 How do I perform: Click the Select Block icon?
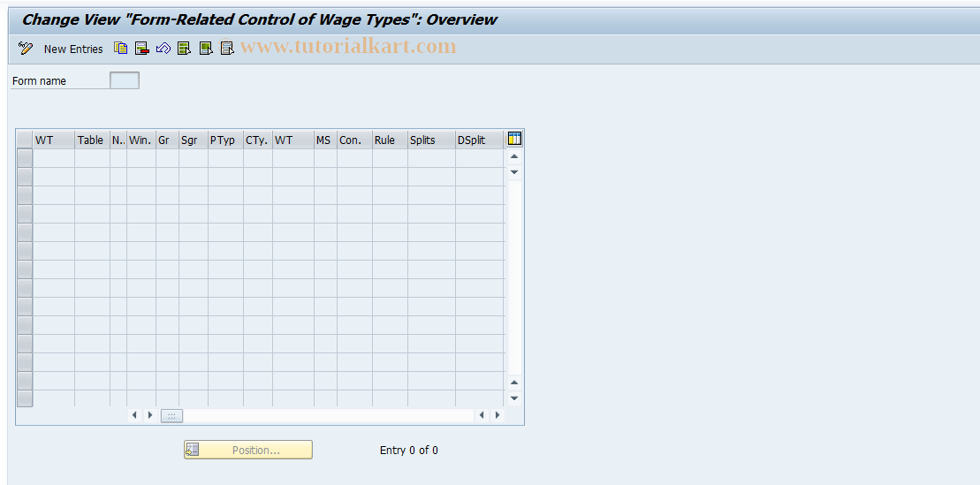pos(206,48)
